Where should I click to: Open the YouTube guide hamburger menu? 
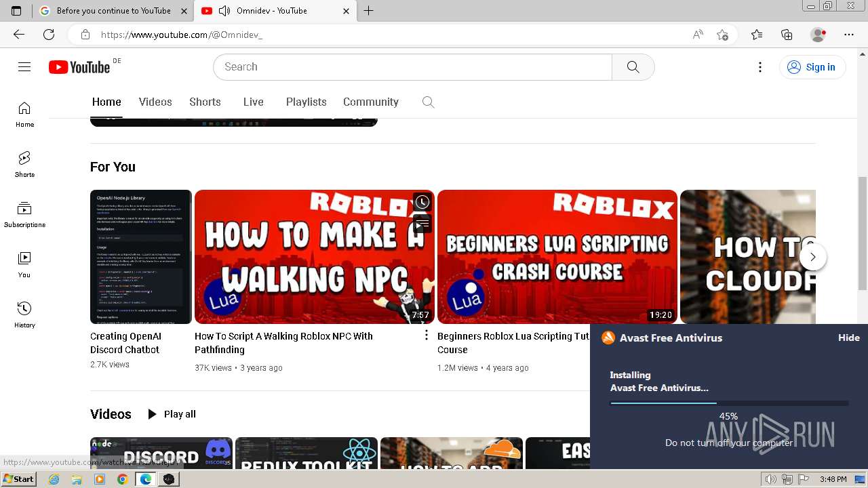24,66
